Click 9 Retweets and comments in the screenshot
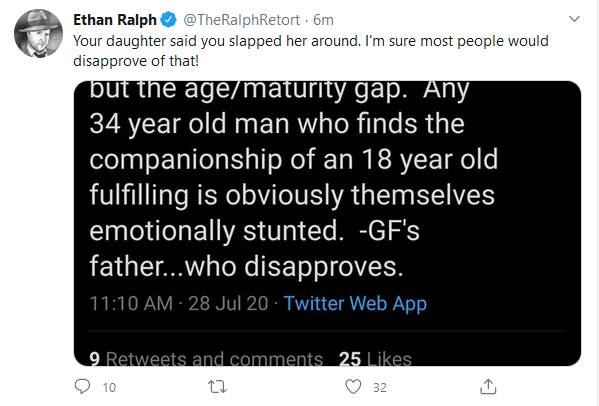The height and width of the screenshot is (406, 599). point(206,358)
